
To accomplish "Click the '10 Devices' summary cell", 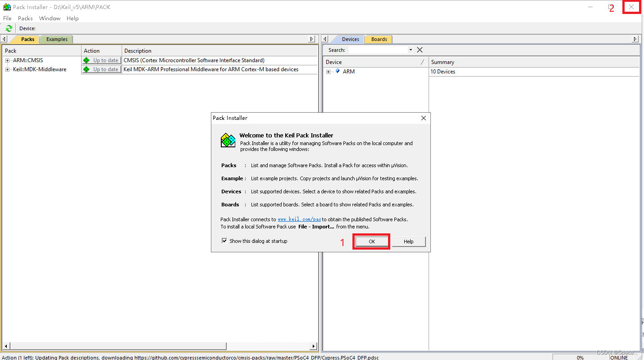I will tap(443, 72).
